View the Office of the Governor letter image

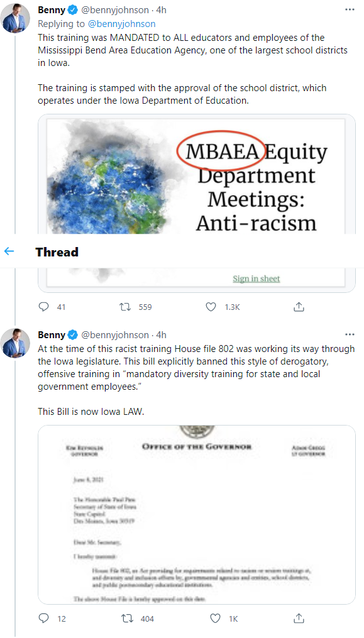[197, 515]
